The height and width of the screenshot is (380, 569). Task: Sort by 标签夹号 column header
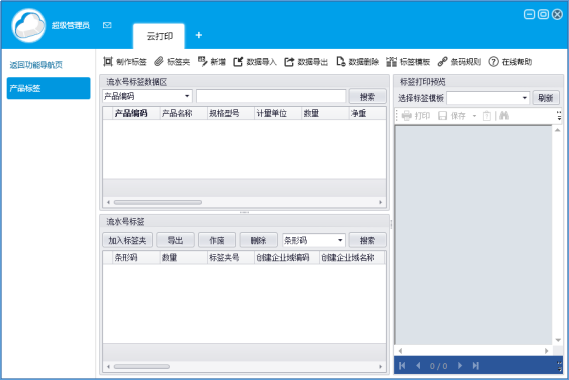point(231,258)
